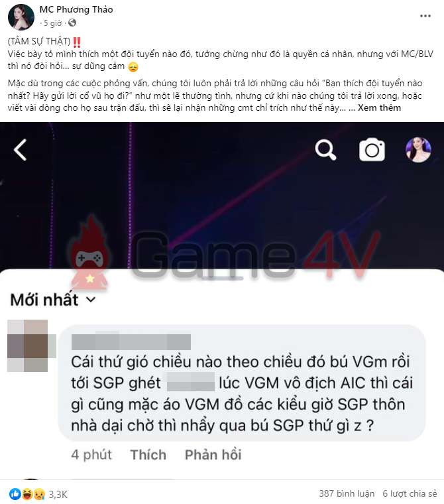View 6 lượt chia sẻ shares list
444x504 pixels.
point(410,493)
